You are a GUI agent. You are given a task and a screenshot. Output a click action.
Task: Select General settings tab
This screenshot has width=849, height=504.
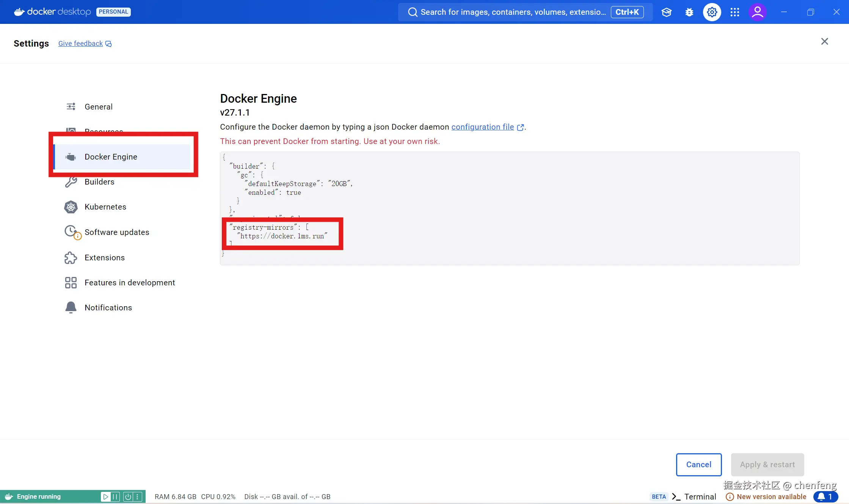click(x=98, y=107)
